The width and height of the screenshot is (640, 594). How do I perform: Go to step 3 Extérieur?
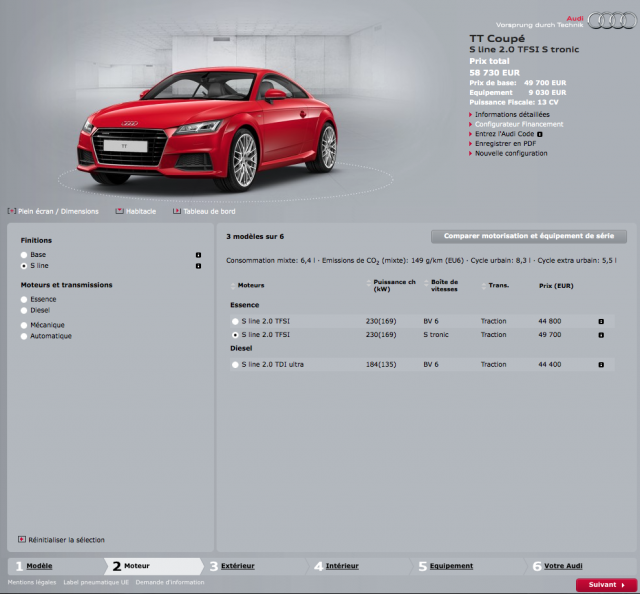click(x=238, y=566)
